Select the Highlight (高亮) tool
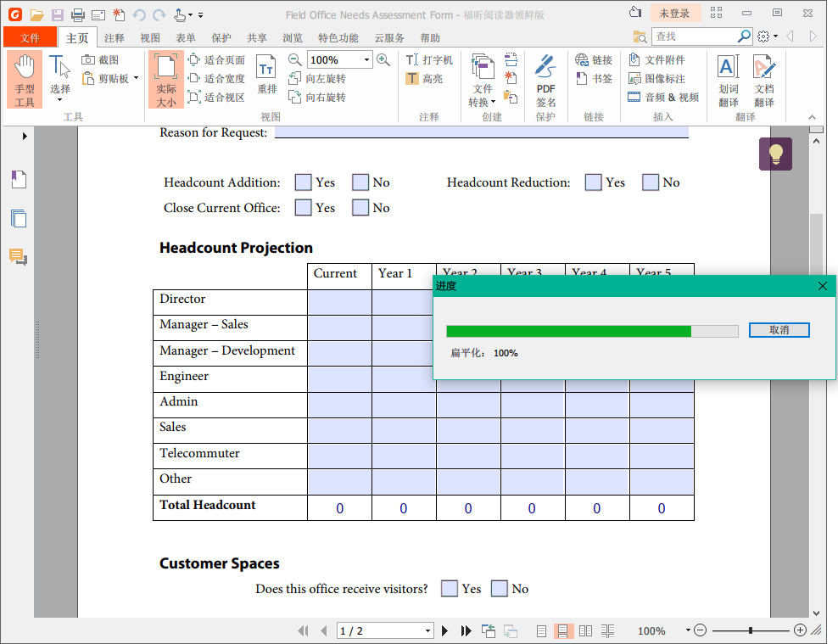The height and width of the screenshot is (644, 838). 424,79
